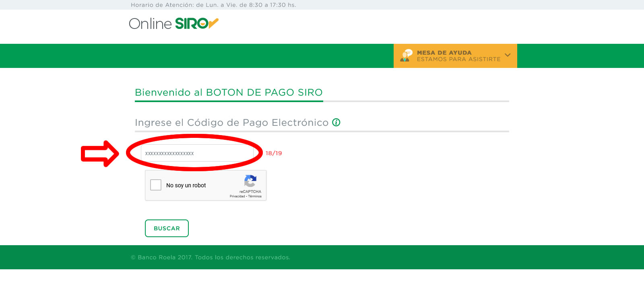The width and height of the screenshot is (644, 289).
Task: Open the reCAPTCHA Términos link
Action: point(255,197)
